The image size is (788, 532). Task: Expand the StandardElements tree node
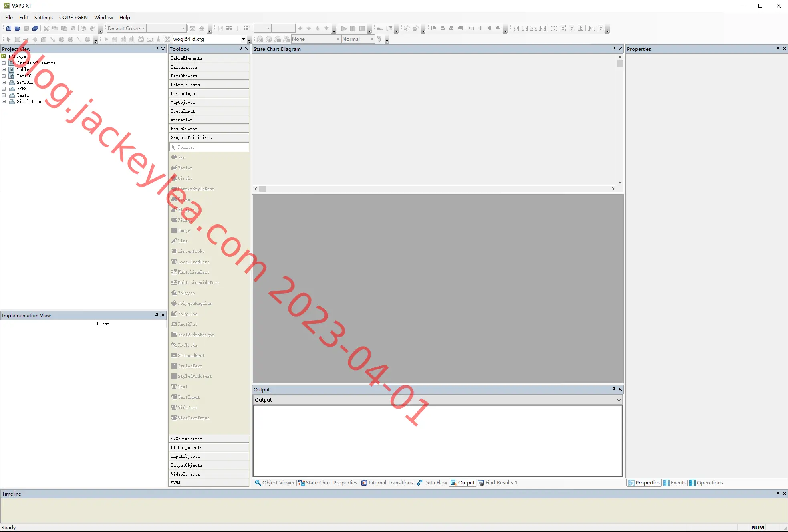point(4,63)
